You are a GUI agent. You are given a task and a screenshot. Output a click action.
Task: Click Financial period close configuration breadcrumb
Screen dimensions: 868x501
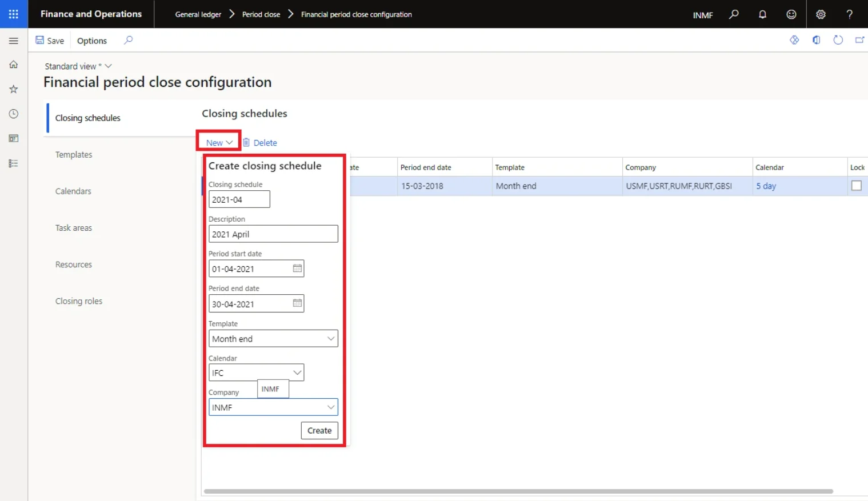(x=357, y=14)
